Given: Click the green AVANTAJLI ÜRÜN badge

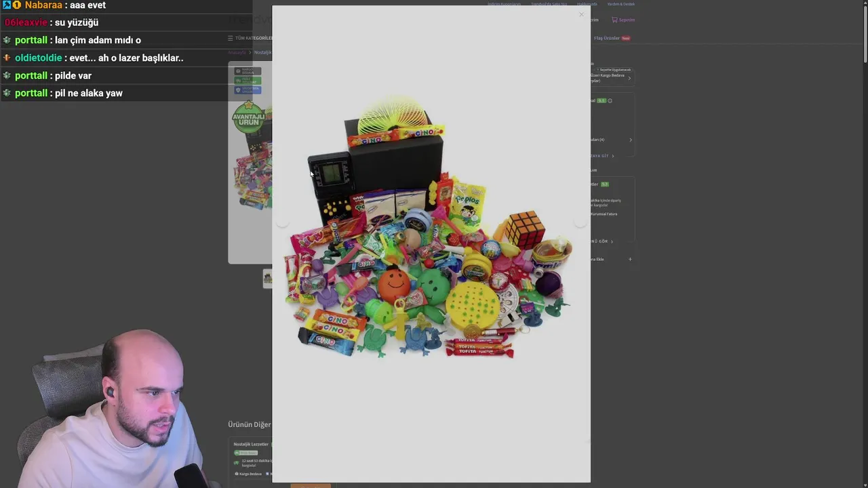Looking at the screenshot, I should pos(249,119).
